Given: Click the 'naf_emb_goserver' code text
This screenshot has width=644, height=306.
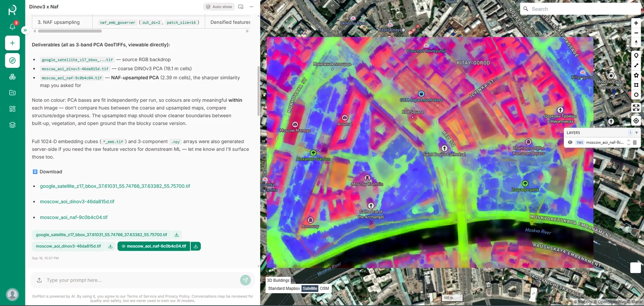Looking at the screenshot, I should (x=118, y=23).
